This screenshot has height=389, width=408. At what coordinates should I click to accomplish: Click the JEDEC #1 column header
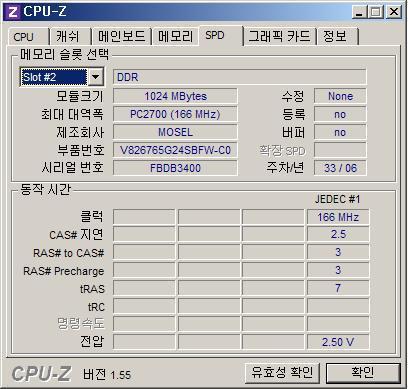pos(338,199)
